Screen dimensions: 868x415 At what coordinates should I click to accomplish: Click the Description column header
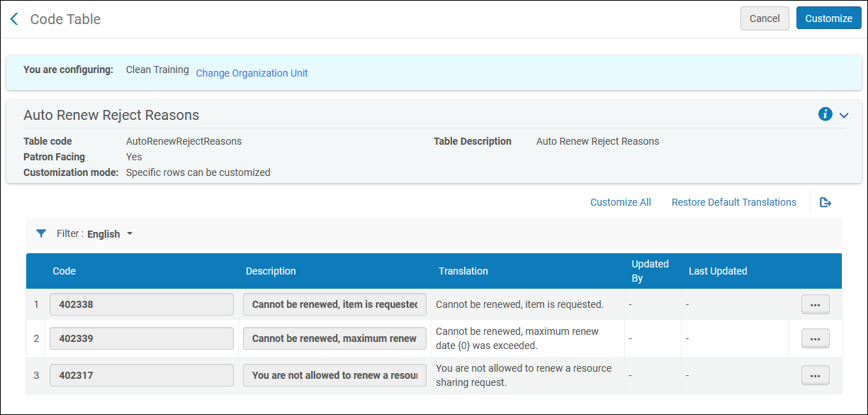point(271,271)
